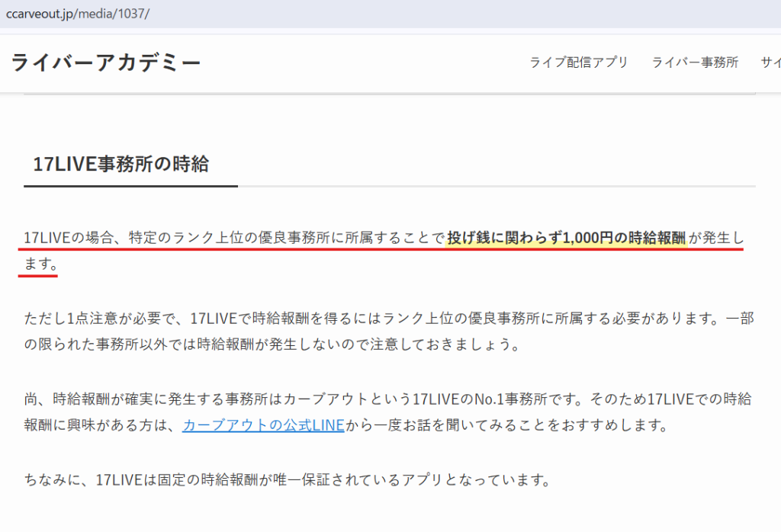The height and width of the screenshot is (532, 781).
Task: Click the underline bar below the section heading
Action: 128,187
